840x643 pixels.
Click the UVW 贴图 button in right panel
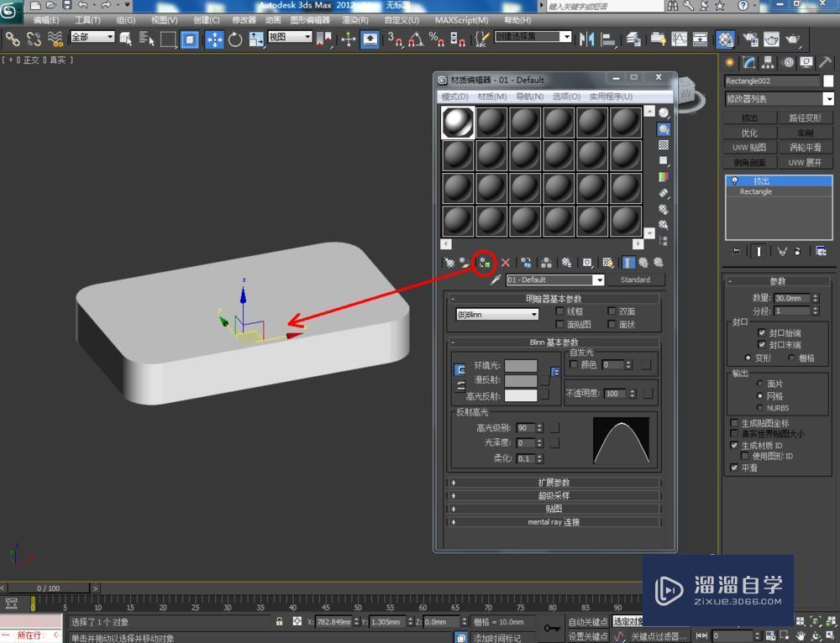pos(750,148)
